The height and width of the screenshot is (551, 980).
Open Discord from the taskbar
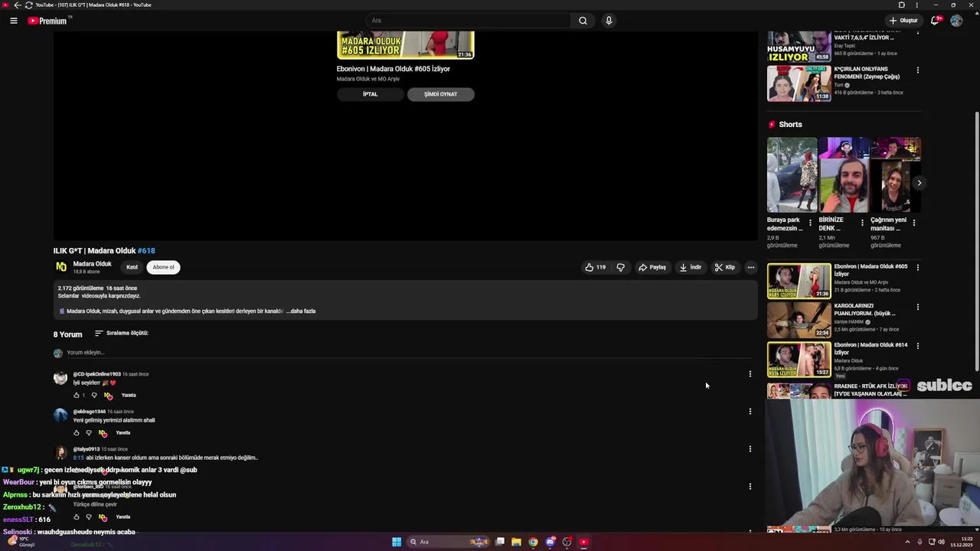pyautogui.click(x=550, y=542)
